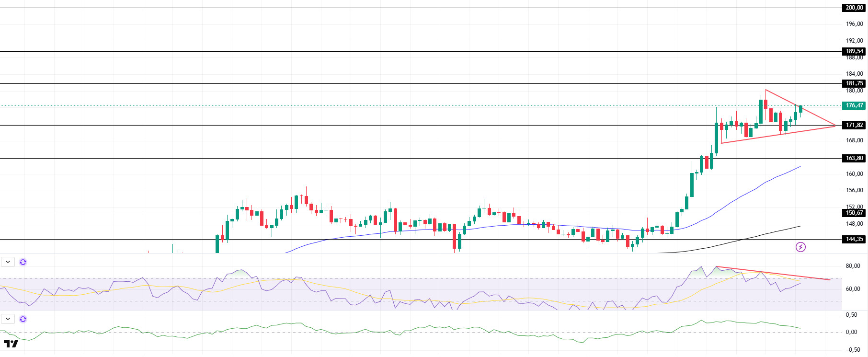Click the 184,00 price axis tick
The height and width of the screenshot is (357, 868).
(x=855, y=74)
